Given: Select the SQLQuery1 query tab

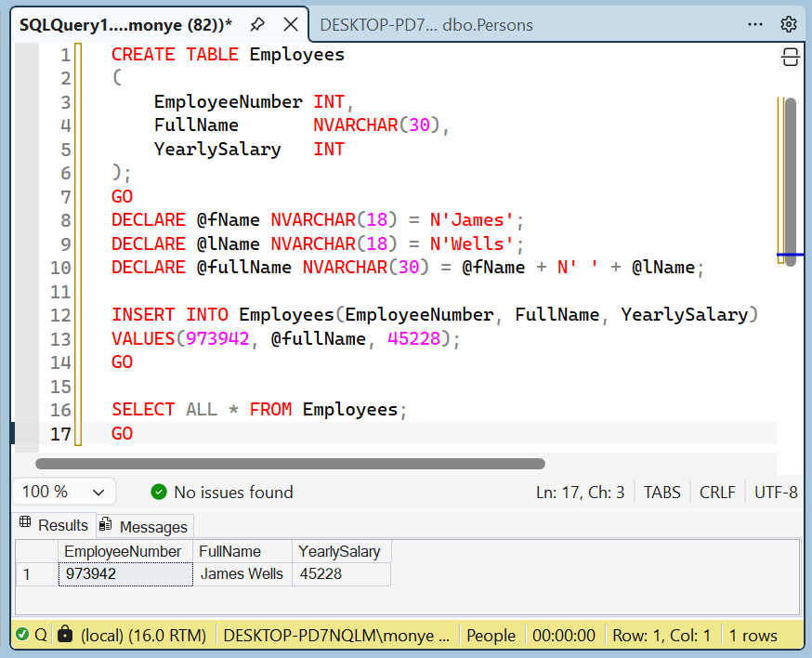Looking at the screenshot, I should point(125,25).
